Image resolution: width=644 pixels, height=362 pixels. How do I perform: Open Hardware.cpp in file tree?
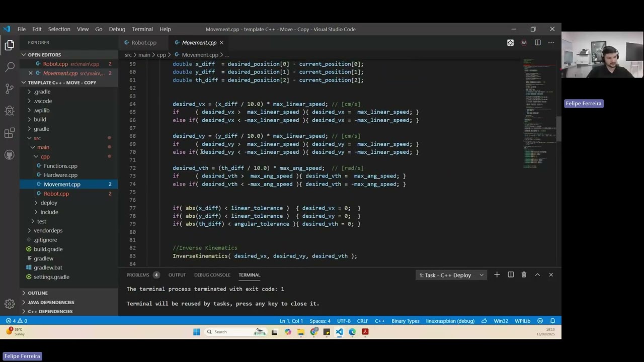[x=60, y=175]
